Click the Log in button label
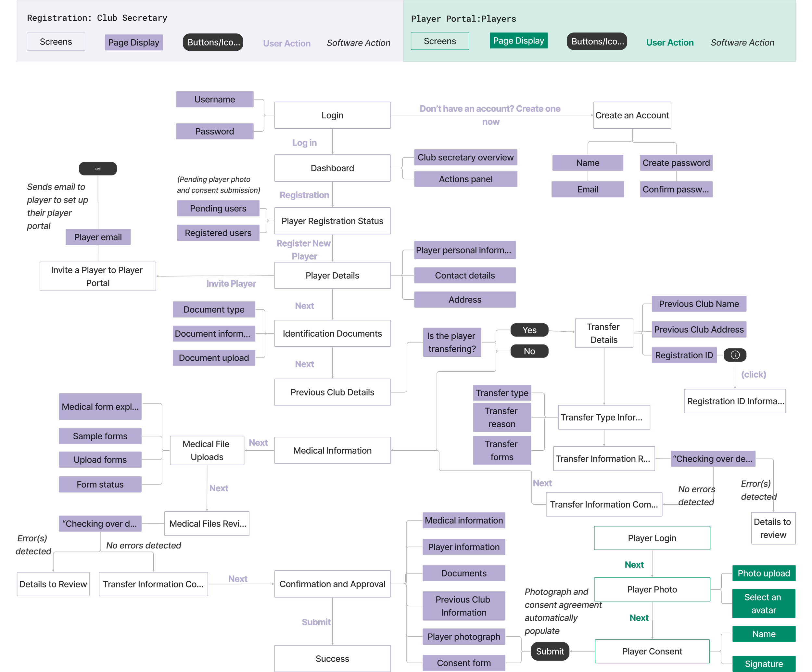 point(304,143)
